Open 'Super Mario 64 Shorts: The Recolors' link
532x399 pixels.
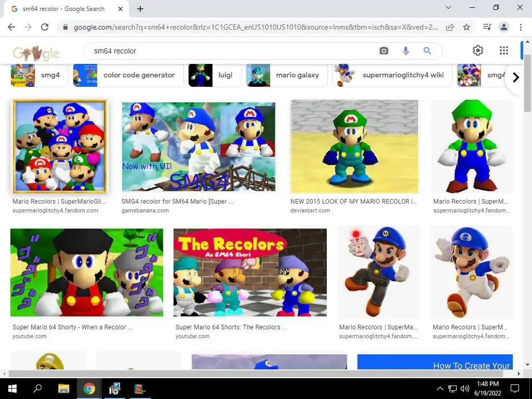[x=231, y=327]
